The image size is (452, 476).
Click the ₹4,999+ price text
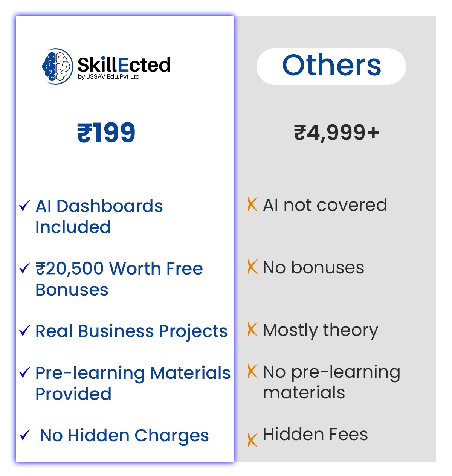336,133
